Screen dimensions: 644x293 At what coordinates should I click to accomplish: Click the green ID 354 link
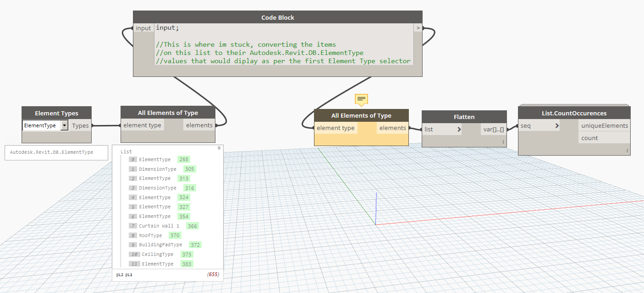[x=184, y=217]
